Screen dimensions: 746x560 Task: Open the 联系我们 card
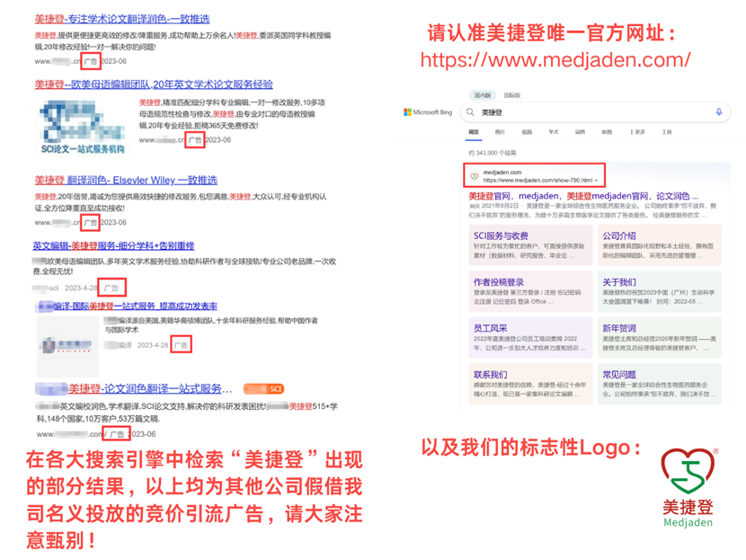click(530, 384)
